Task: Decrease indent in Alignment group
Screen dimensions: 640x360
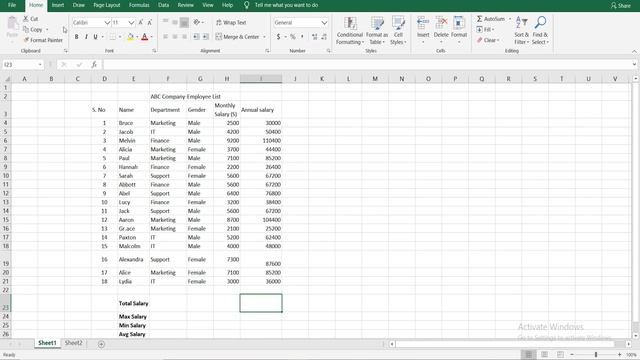Action: [x=197, y=37]
